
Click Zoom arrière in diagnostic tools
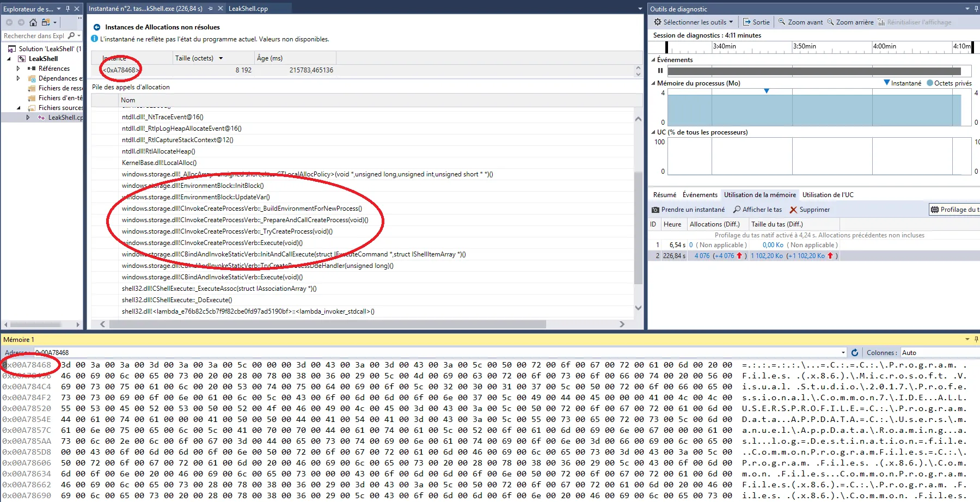[x=850, y=22]
